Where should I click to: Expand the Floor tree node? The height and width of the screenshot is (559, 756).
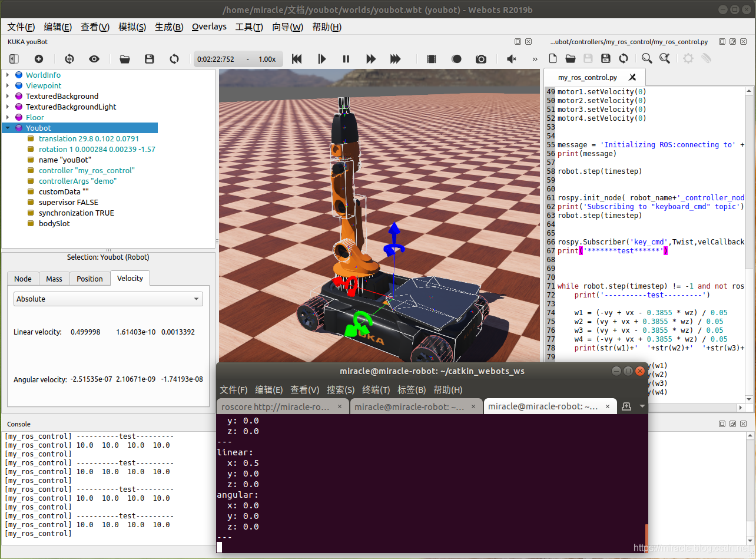tap(8, 117)
